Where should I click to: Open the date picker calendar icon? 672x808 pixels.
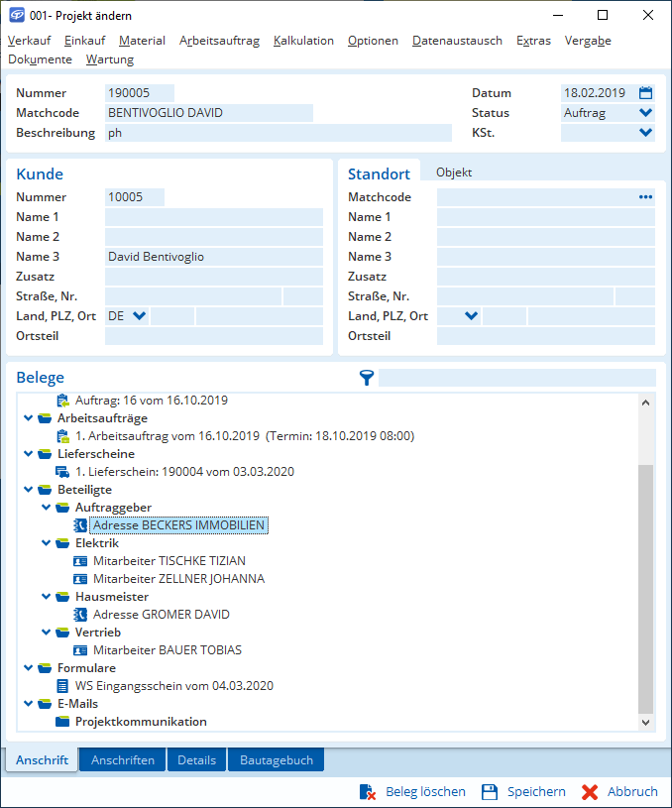coord(646,93)
